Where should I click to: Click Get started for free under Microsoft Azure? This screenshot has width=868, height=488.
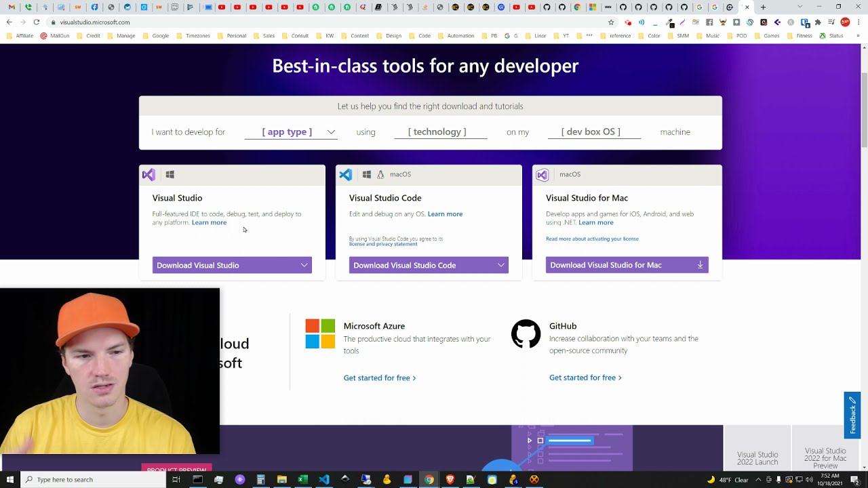click(x=380, y=378)
